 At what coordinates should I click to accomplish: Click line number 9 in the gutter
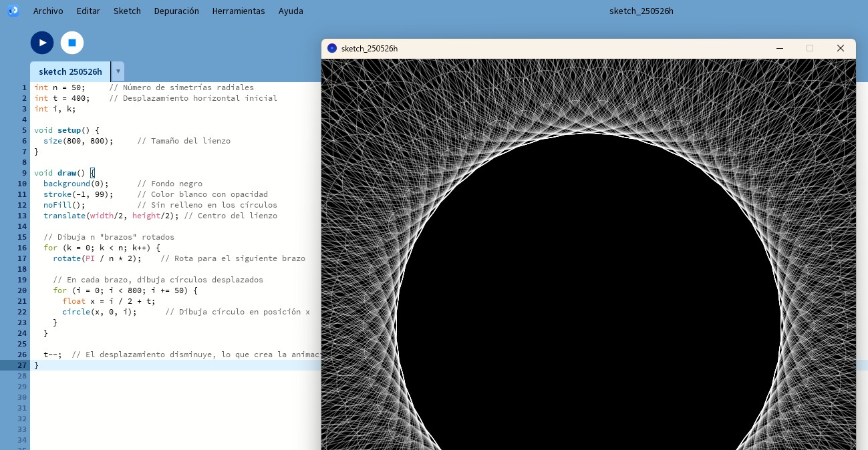[25, 173]
